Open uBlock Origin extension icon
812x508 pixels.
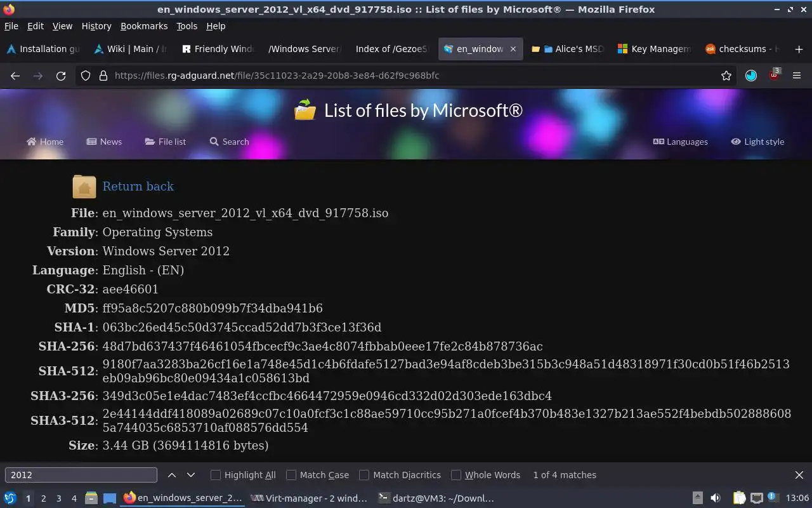coord(774,75)
